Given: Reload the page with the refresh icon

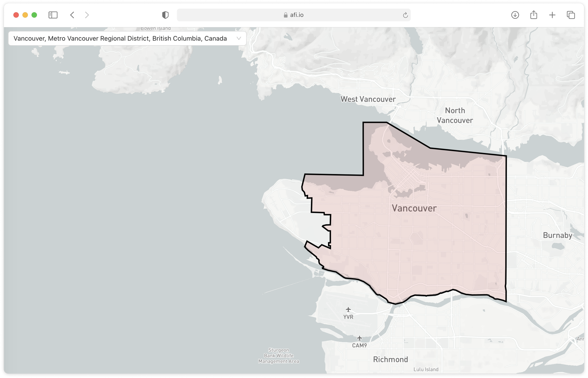Looking at the screenshot, I should 405,15.
